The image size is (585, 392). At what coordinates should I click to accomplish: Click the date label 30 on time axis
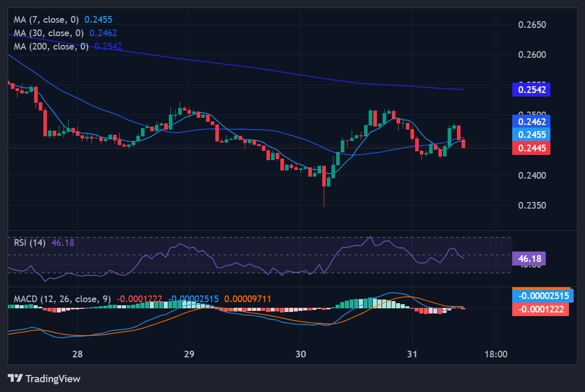coord(301,354)
